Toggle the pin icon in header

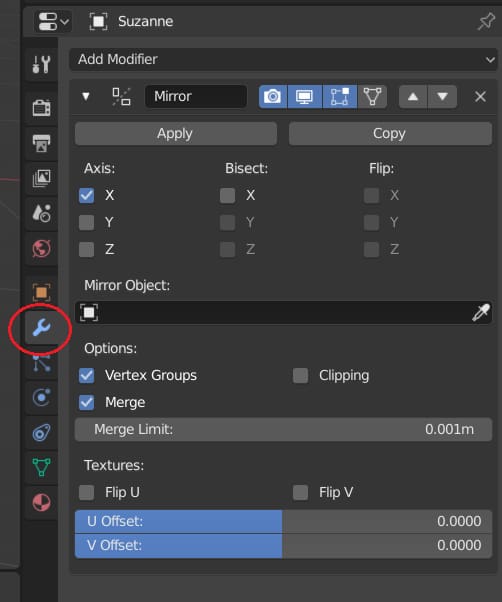(486, 21)
